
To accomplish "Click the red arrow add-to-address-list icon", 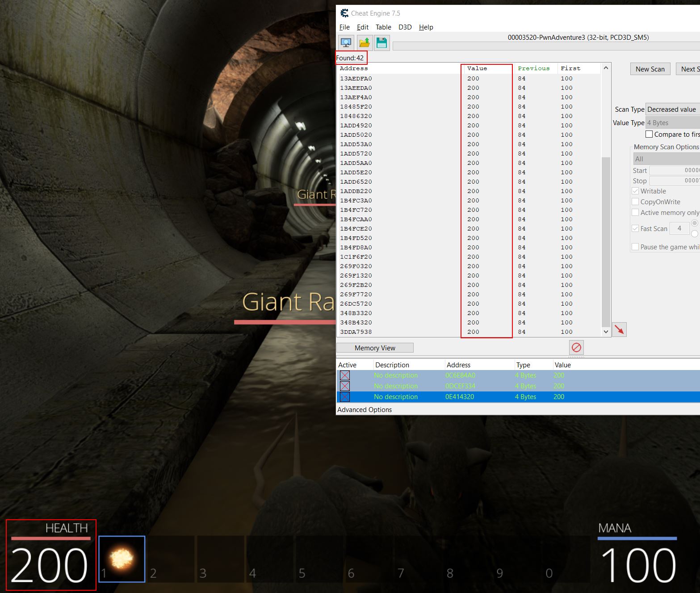I will coord(619,330).
